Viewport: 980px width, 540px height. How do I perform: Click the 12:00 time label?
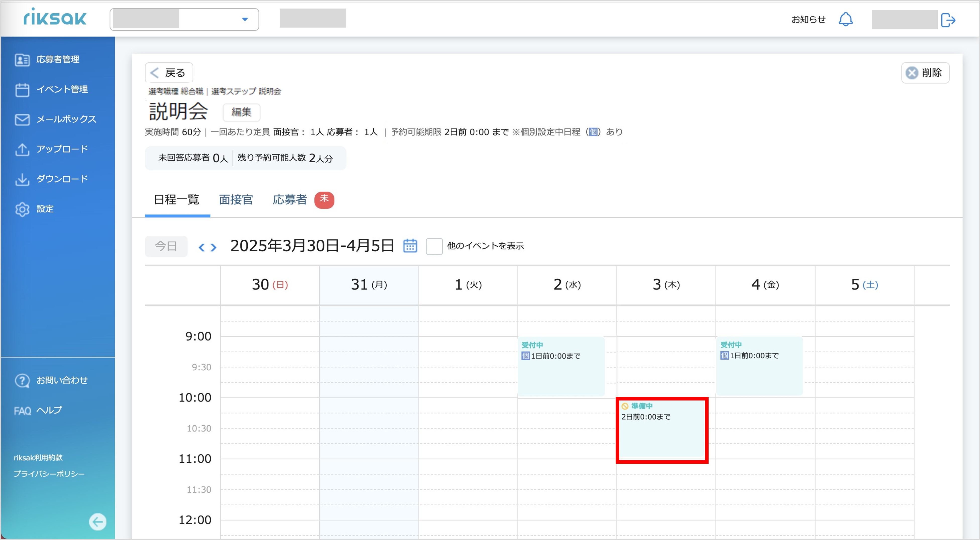point(195,520)
